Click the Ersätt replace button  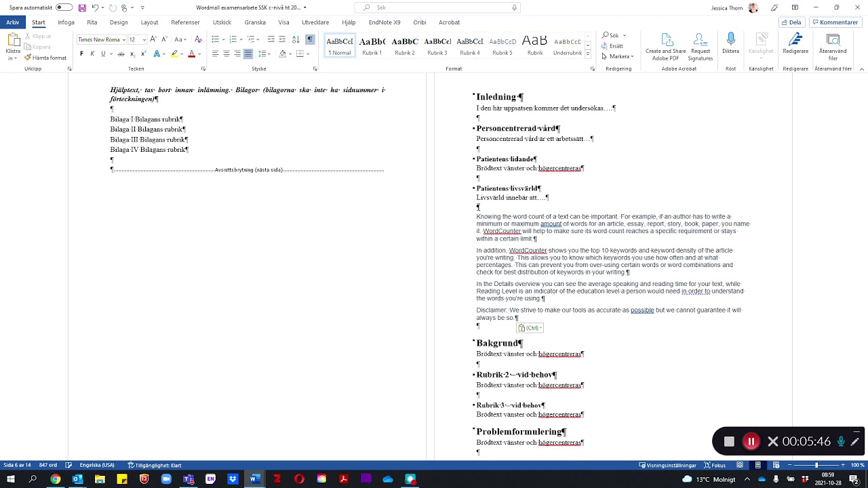(x=612, y=46)
